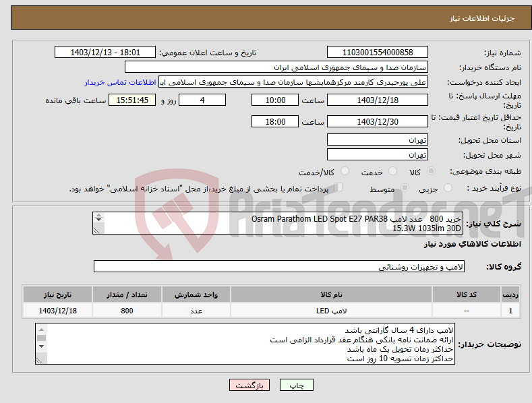532x403 pixels.
Task: Click the چاپ (print) button
Action: coord(296,385)
